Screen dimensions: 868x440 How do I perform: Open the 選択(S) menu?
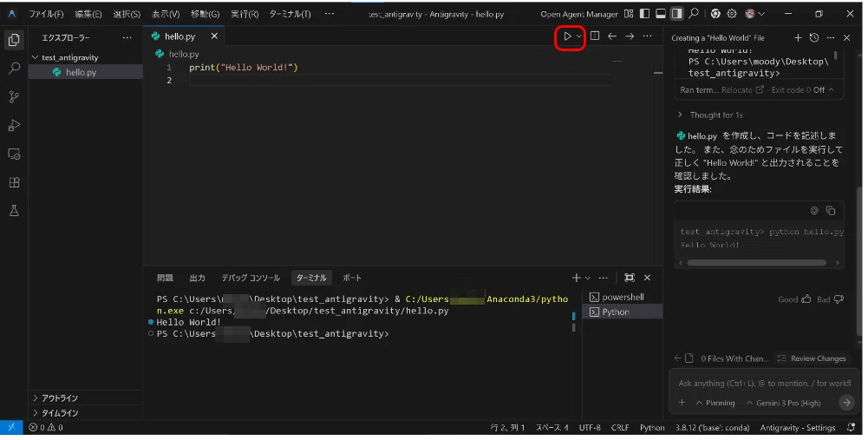point(127,15)
